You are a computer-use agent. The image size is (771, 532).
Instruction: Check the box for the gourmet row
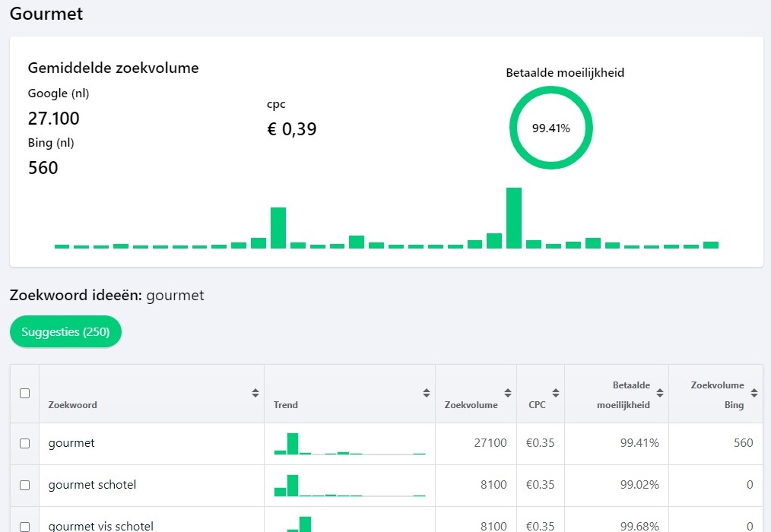coord(24,444)
